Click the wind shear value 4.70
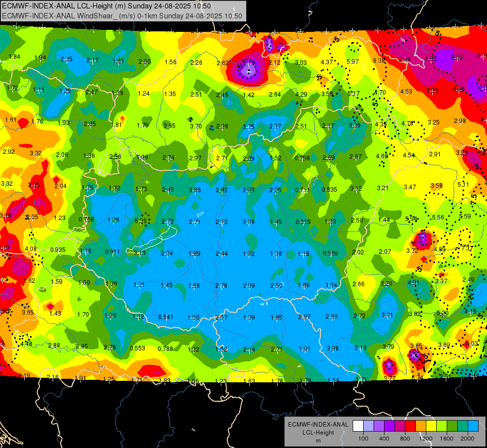The height and width of the screenshot is (448, 487). click(x=380, y=92)
